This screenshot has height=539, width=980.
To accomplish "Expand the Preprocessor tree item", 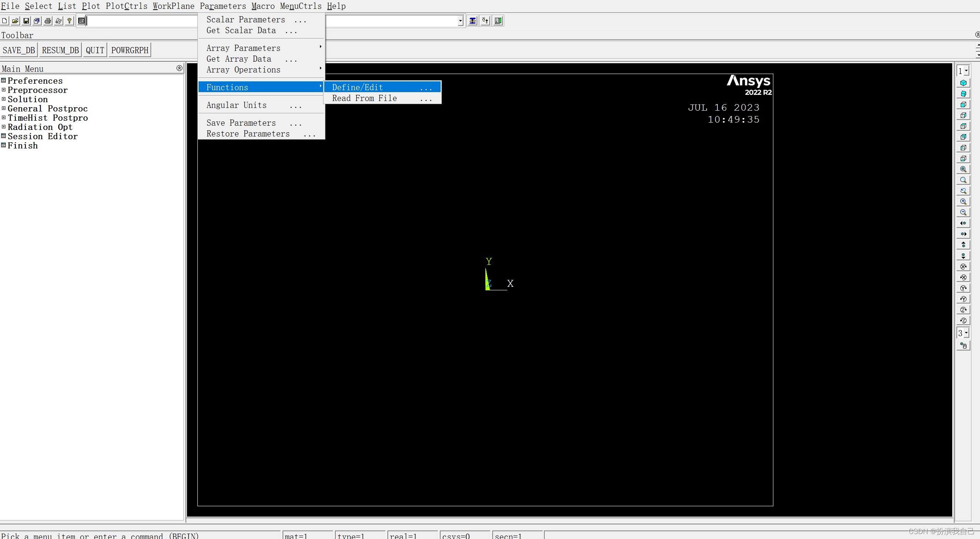I will (x=4, y=90).
